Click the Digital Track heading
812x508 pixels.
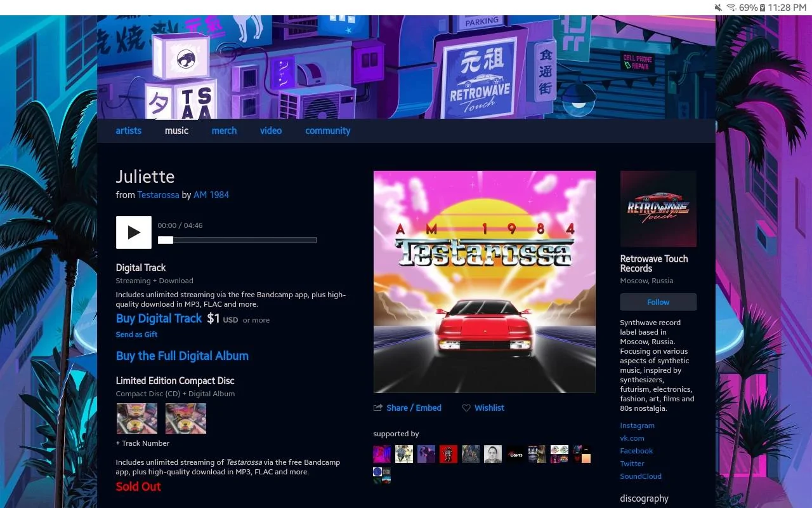tap(141, 268)
